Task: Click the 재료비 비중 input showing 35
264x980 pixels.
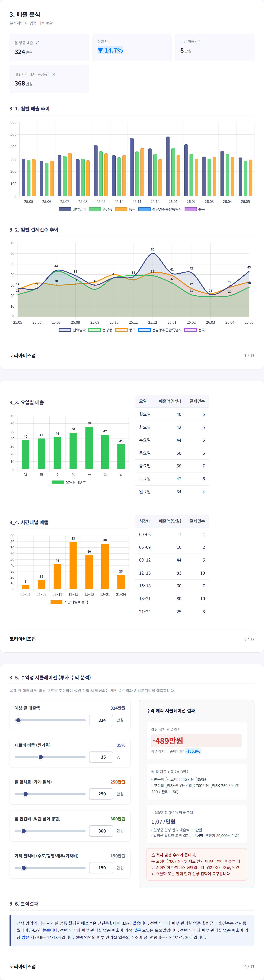Action: (101, 757)
